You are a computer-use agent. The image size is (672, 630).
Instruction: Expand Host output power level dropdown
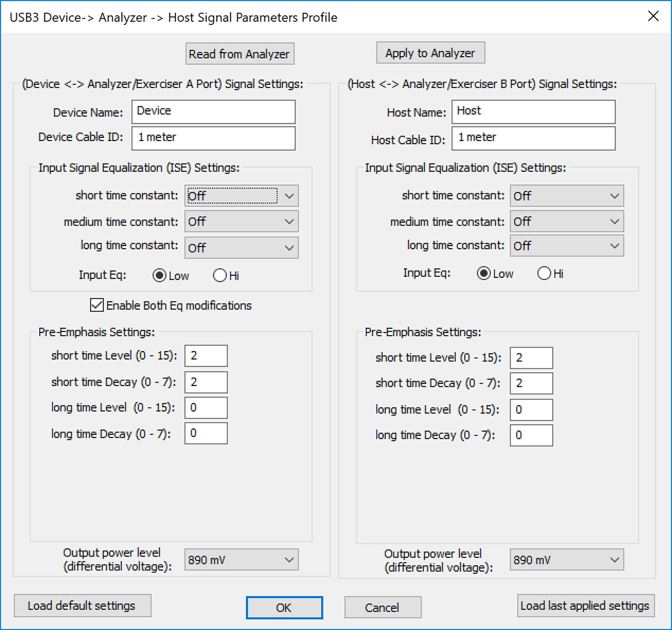567,560
